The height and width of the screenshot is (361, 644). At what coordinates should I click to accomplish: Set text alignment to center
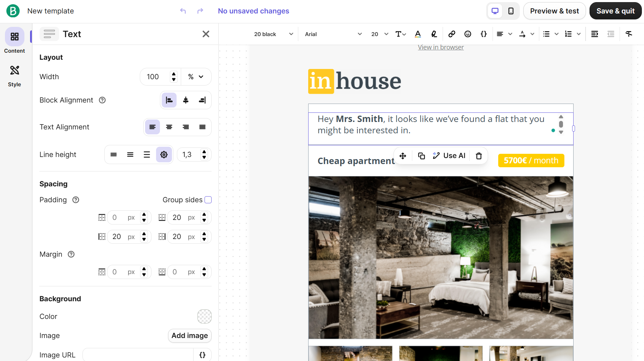click(x=169, y=127)
